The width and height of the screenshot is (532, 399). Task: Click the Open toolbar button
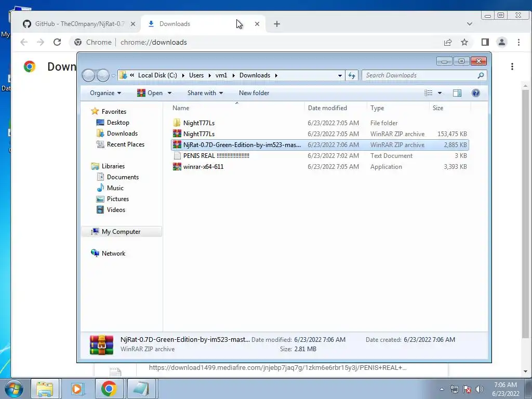pyautogui.click(x=151, y=93)
